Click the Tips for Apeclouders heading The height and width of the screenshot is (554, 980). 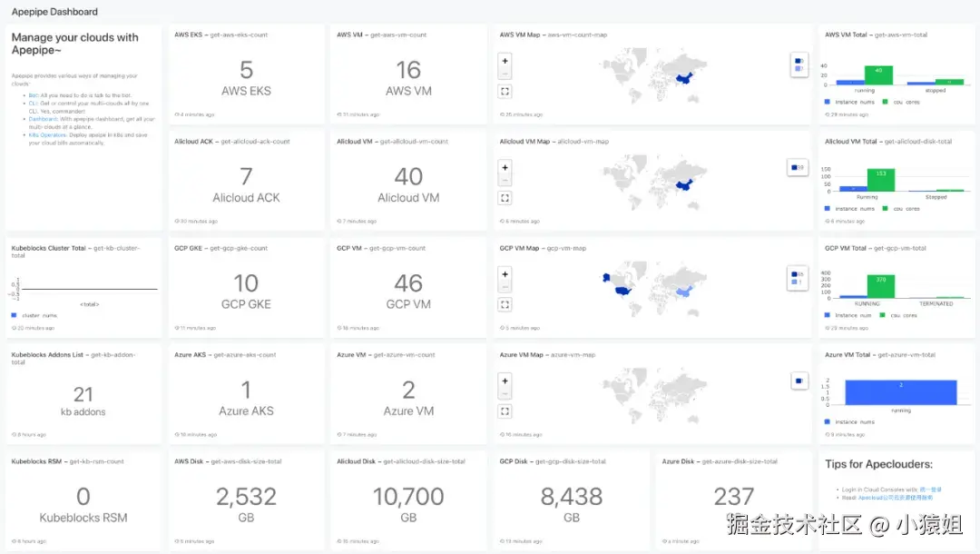[x=878, y=465]
